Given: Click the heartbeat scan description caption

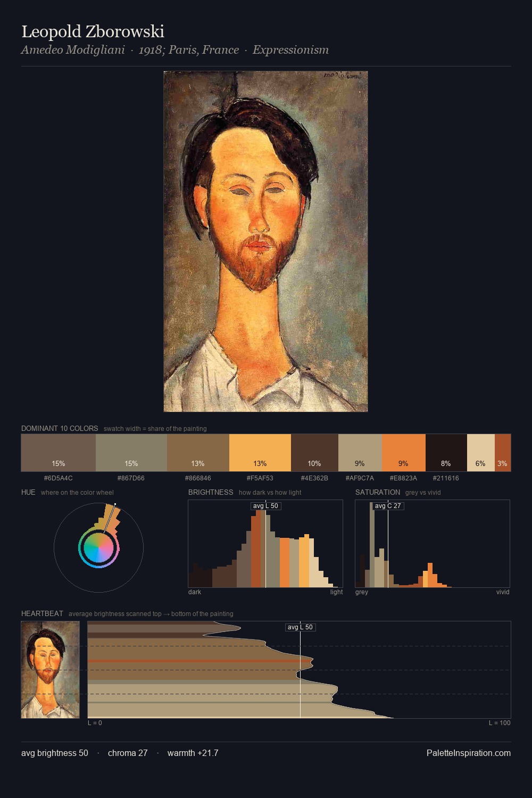Looking at the screenshot, I should (151, 614).
